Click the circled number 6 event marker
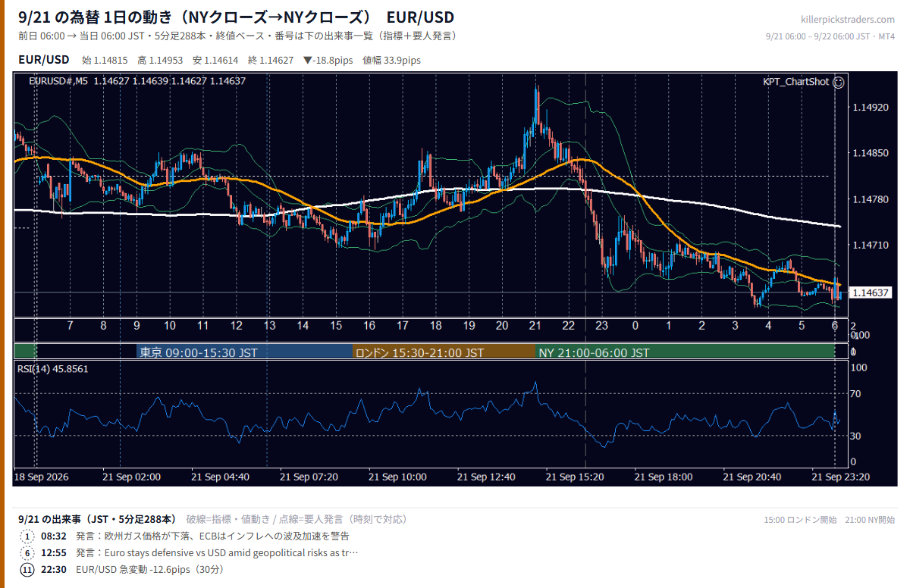The image size is (910, 588). click(x=27, y=553)
